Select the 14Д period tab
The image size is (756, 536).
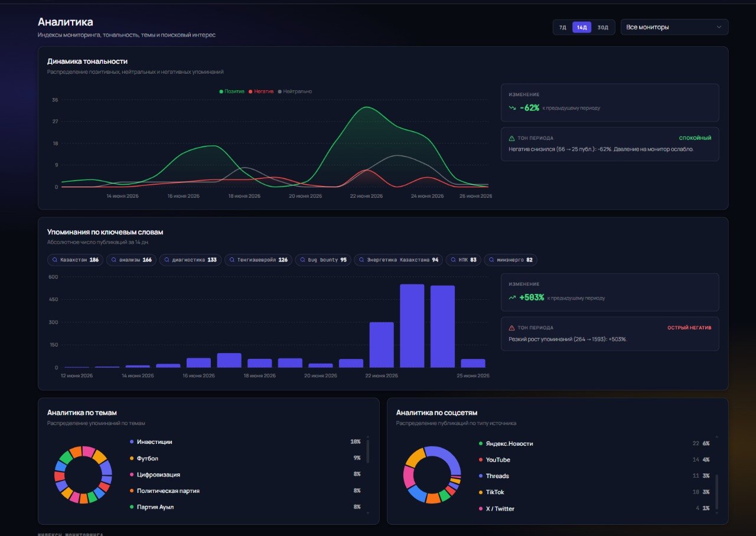(582, 27)
